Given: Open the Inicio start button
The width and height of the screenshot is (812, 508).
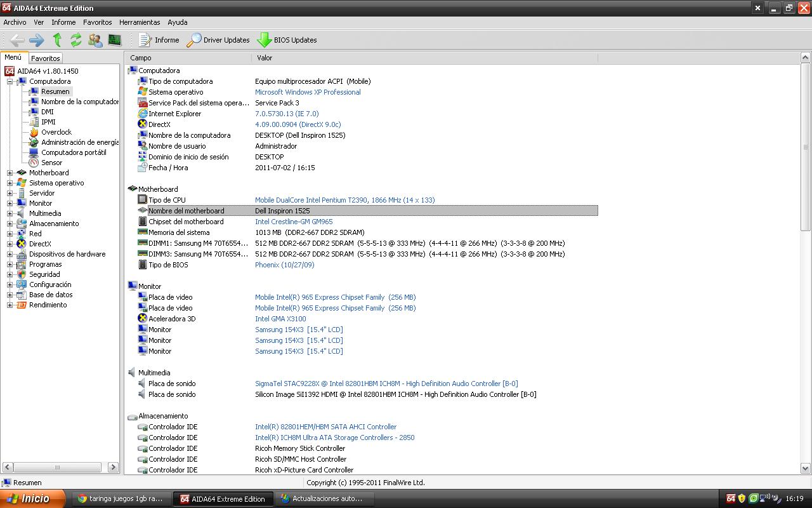Looking at the screenshot, I should (x=32, y=498).
